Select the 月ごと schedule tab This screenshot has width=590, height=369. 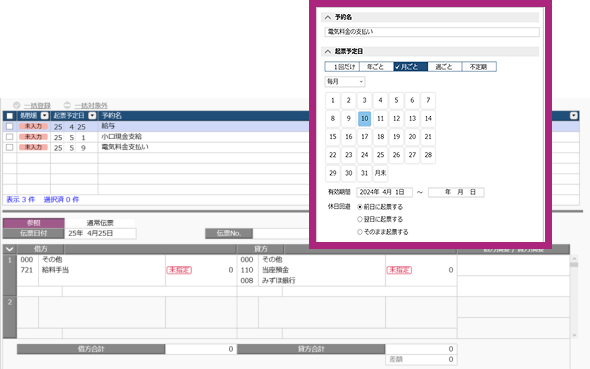pos(411,67)
